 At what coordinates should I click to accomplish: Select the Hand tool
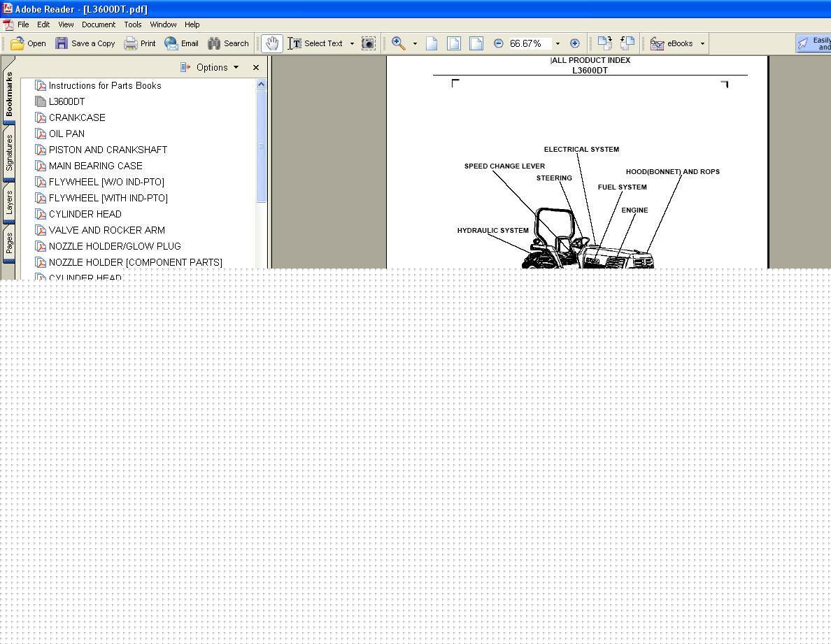coord(272,43)
